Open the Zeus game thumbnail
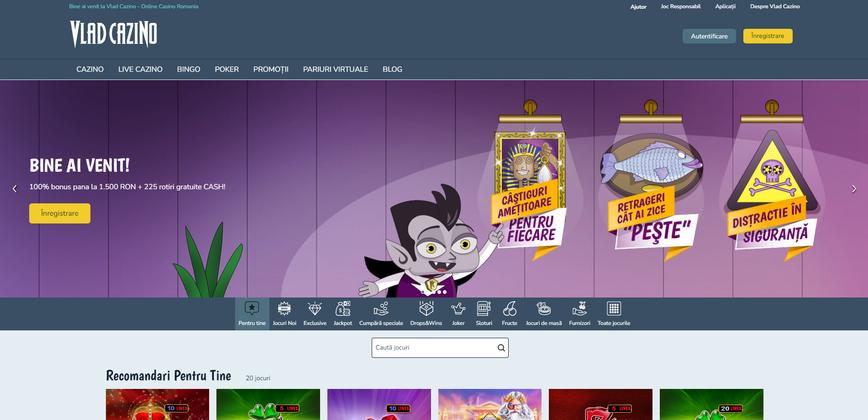The image size is (868, 420). (490, 404)
